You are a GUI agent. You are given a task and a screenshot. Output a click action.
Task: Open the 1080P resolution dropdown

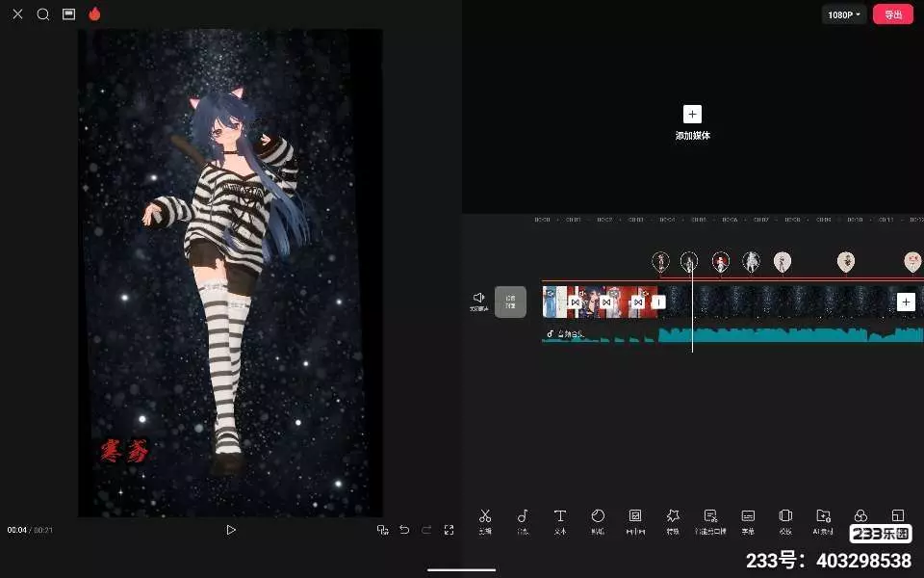[x=844, y=14]
